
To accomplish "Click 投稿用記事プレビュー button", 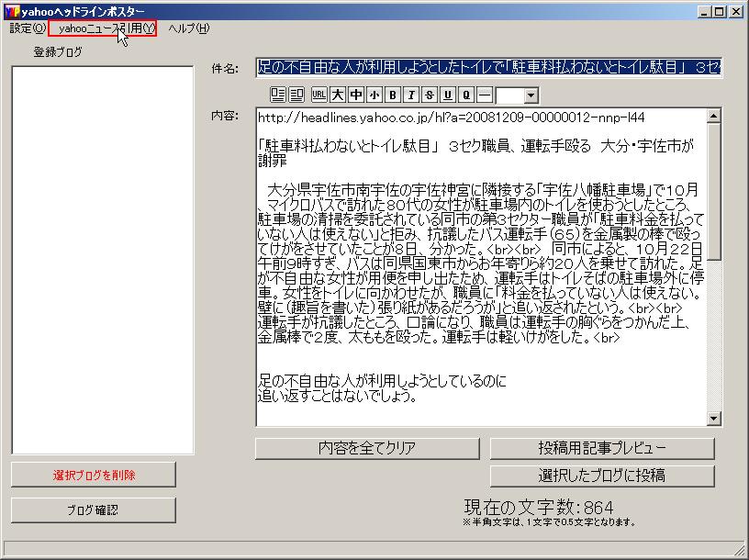I will 602,448.
